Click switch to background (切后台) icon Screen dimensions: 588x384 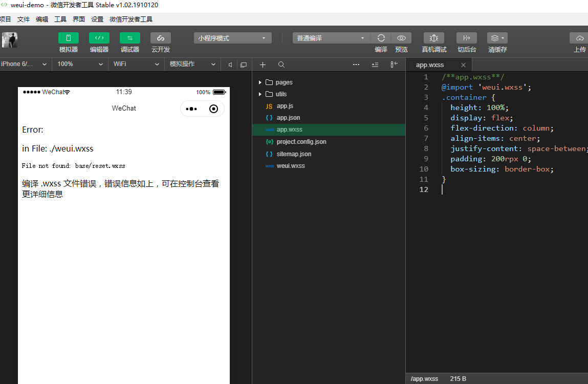[x=467, y=38]
